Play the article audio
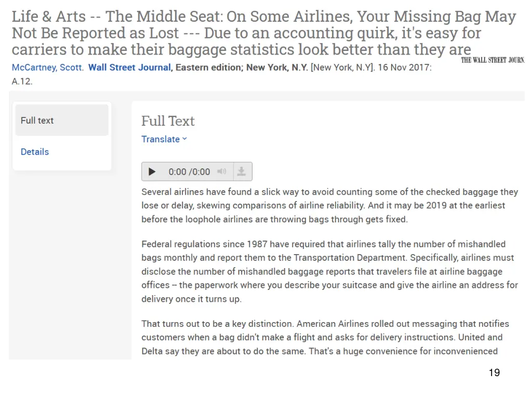Viewport: 532px width, 399px height. point(152,171)
